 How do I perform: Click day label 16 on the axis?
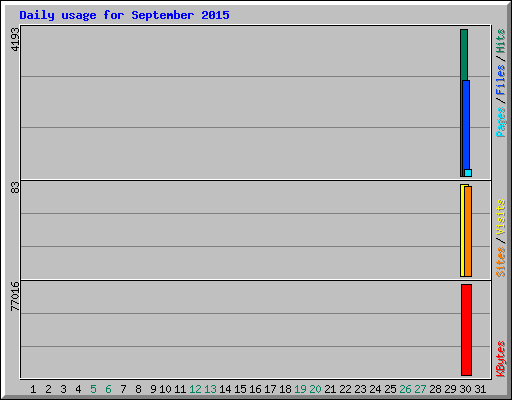click(255, 389)
